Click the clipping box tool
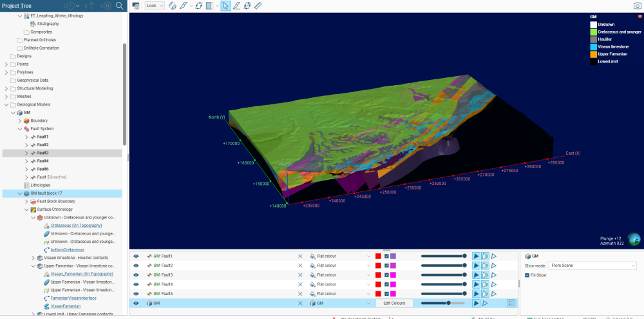Screen dimensions: 644x319 tap(210, 6)
